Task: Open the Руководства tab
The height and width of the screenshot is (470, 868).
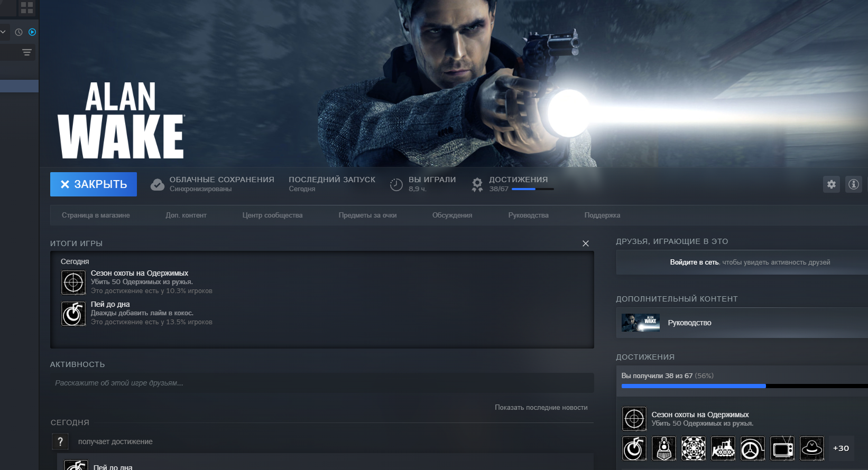Action: [x=529, y=215]
